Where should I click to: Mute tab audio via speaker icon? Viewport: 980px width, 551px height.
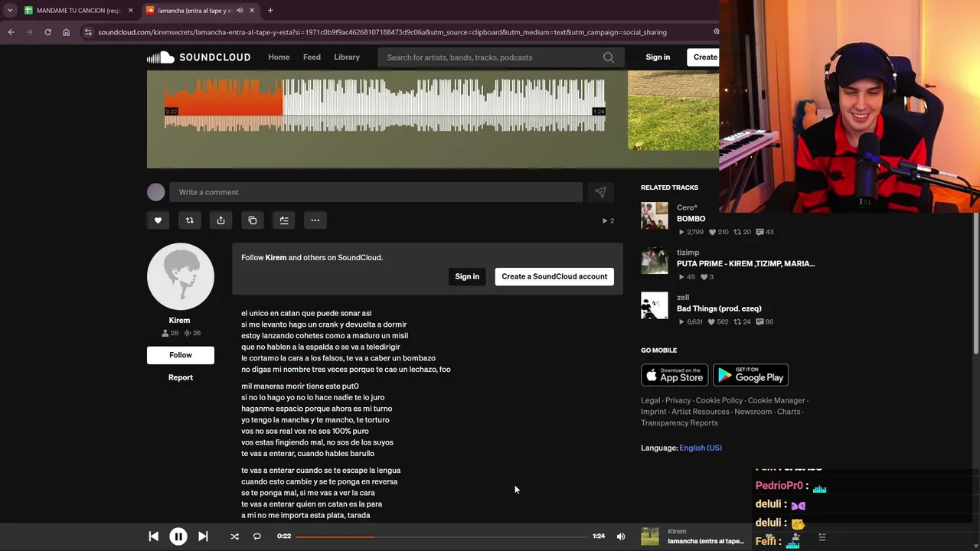point(240,10)
